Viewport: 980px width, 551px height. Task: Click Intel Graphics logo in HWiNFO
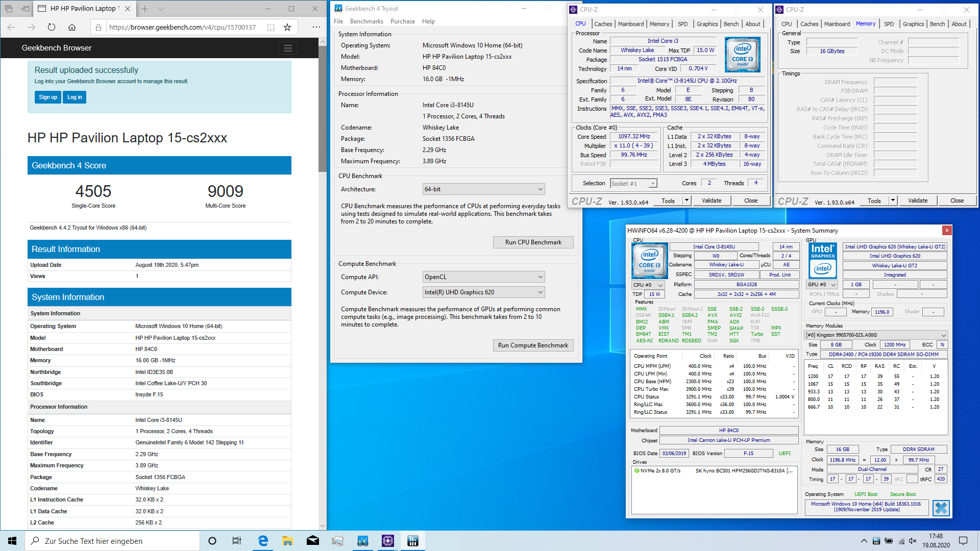[823, 260]
